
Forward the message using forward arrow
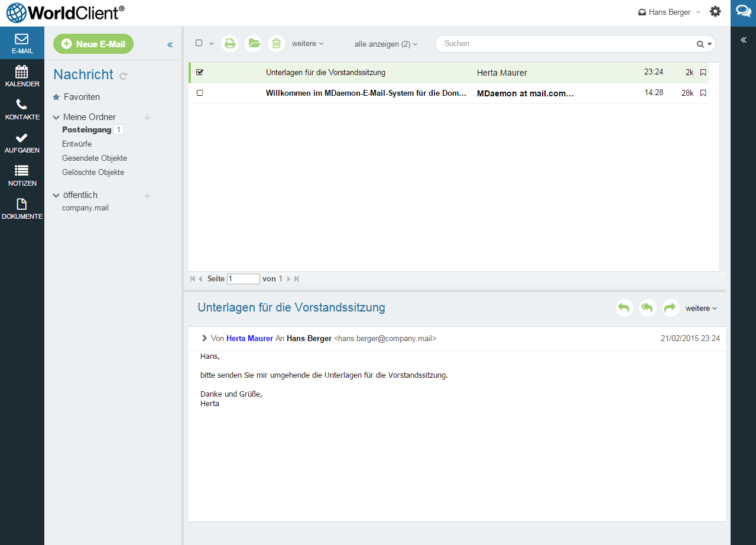tap(670, 308)
